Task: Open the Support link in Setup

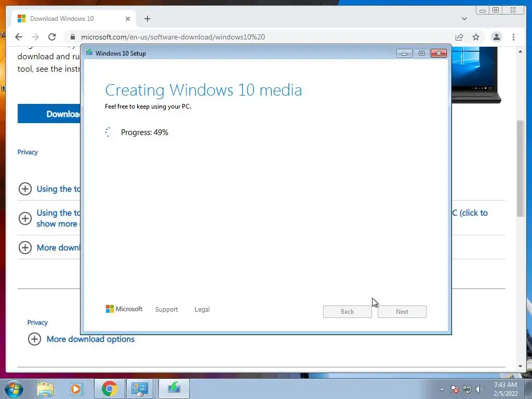Action: (x=167, y=310)
